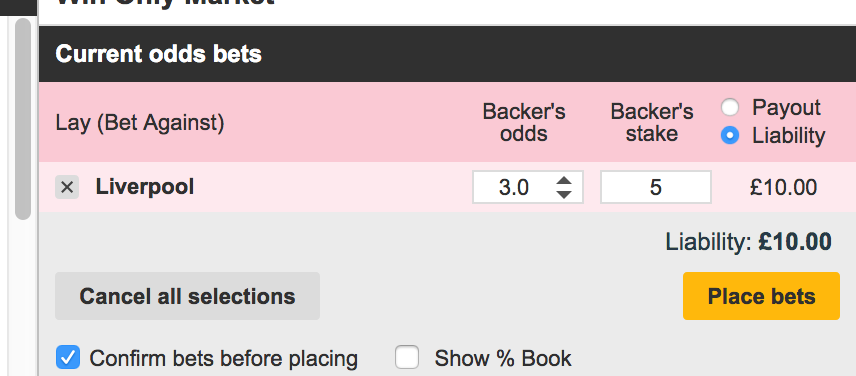
Task: Click the Current odds bets header bar
Action: pos(447,54)
